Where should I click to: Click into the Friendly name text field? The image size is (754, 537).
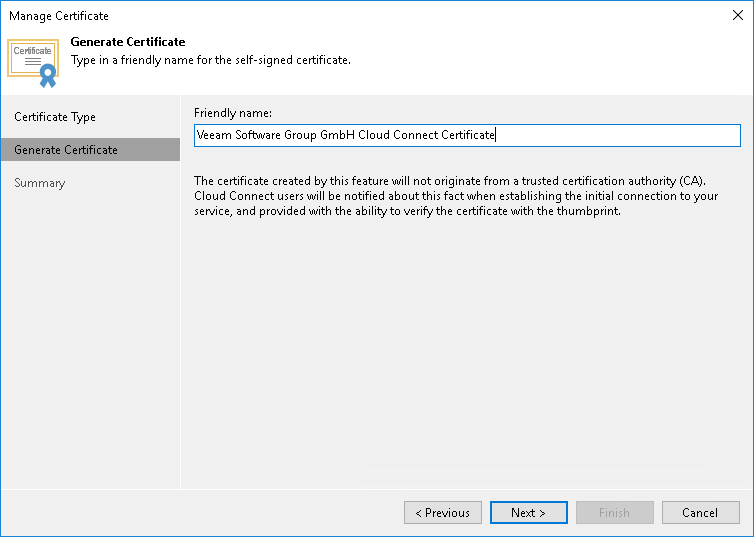pos(467,135)
